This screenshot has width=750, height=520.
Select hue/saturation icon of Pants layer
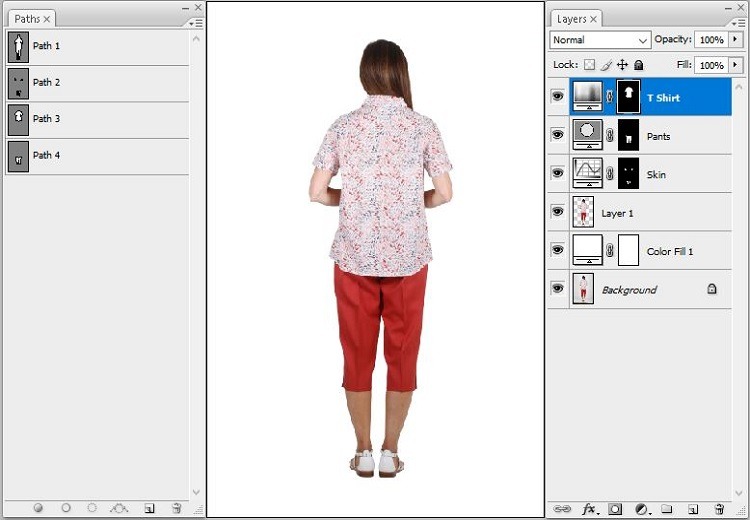point(588,135)
